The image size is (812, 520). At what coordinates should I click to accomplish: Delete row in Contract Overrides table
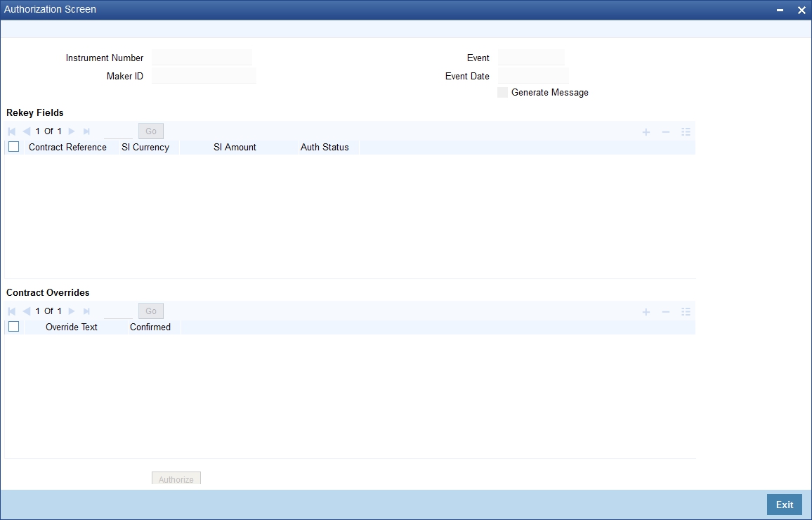pos(666,312)
